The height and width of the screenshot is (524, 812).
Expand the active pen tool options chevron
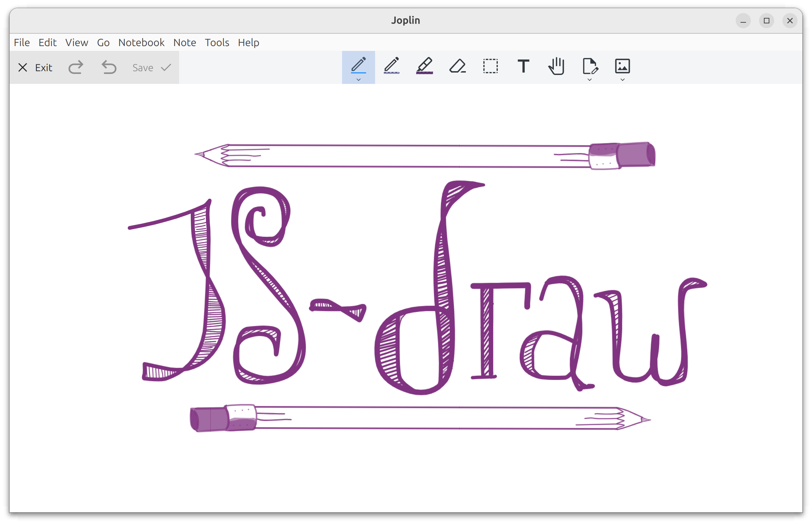click(x=358, y=80)
